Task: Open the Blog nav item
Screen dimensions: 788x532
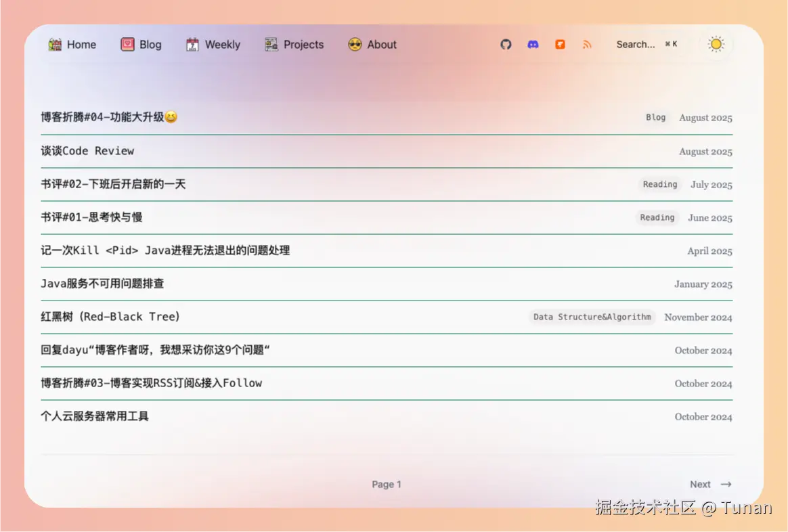Action: pyautogui.click(x=141, y=44)
